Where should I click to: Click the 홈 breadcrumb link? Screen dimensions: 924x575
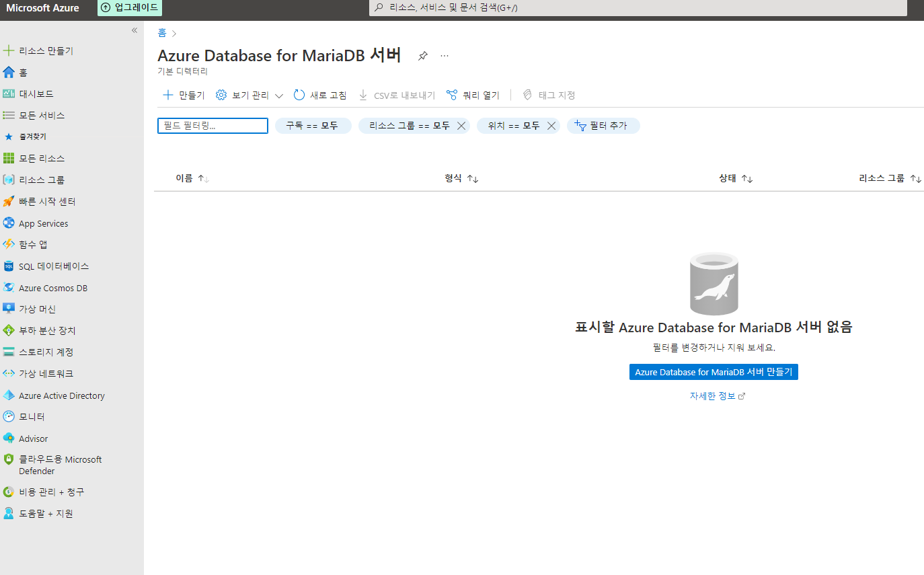tap(162, 33)
